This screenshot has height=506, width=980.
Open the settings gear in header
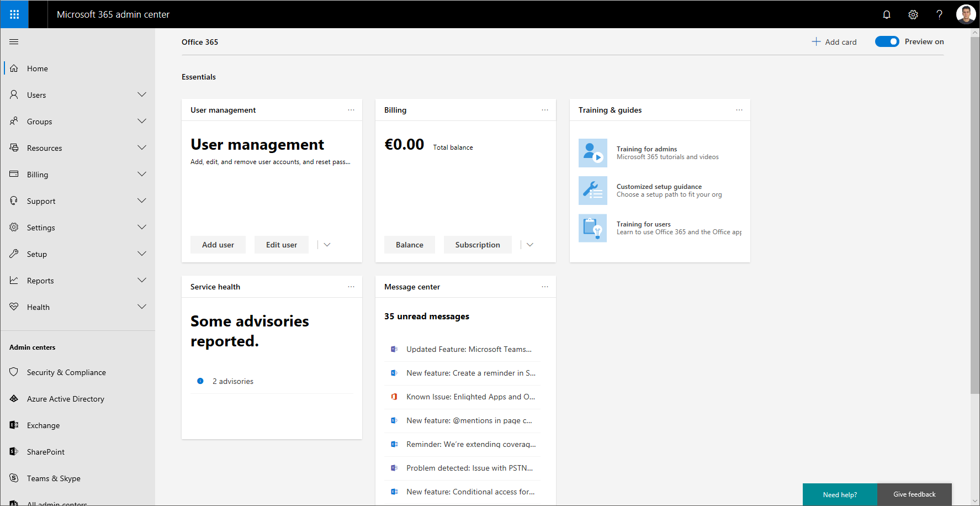913,14
